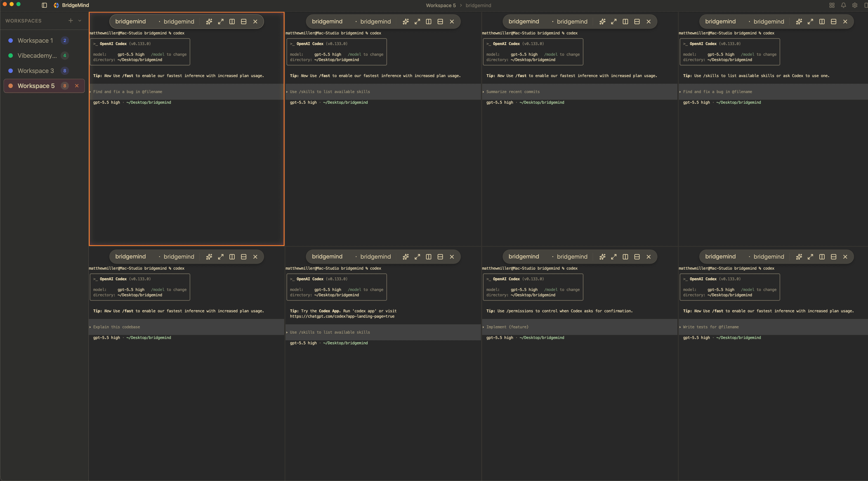Click the prompt field in the orange-bordered focused pane
868x481 pixels.
(186, 92)
